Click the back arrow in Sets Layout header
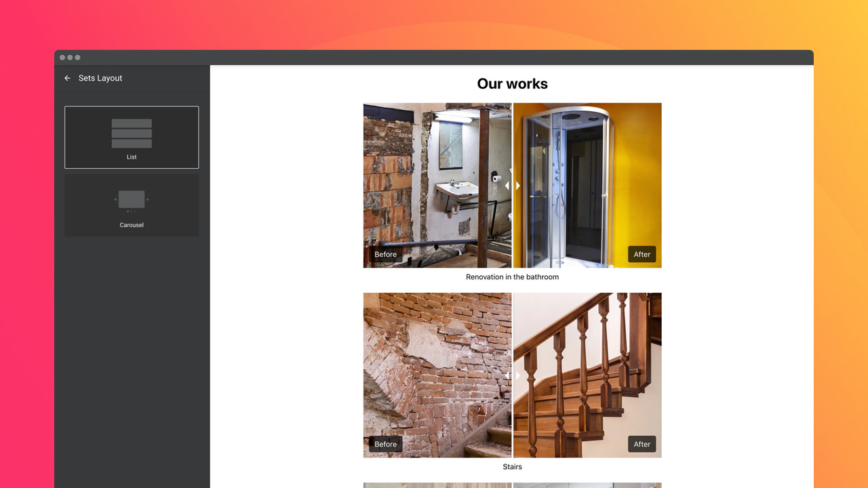Image resolution: width=868 pixels, height=488 pixels. coord(66,78)
